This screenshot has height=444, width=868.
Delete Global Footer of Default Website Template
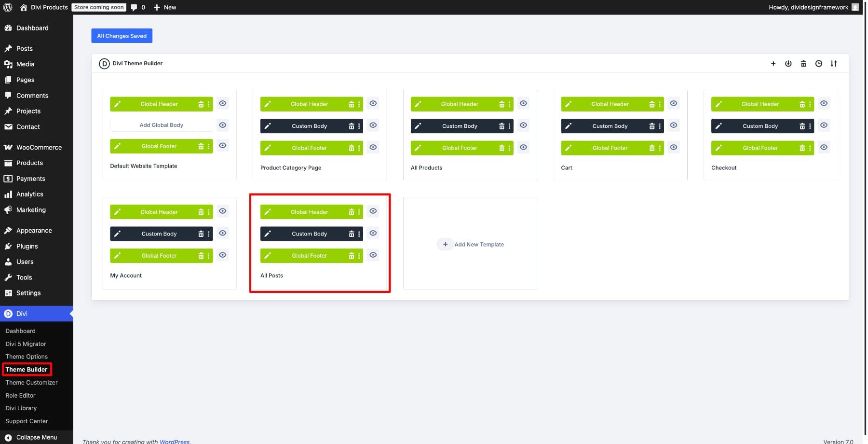tap(201, 146)
